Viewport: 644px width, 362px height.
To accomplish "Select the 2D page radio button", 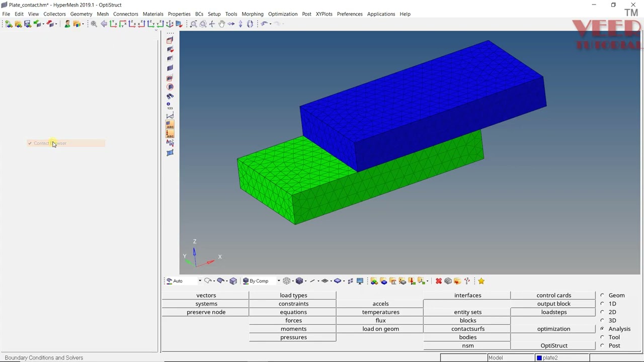I will click(x=602, y=312).
